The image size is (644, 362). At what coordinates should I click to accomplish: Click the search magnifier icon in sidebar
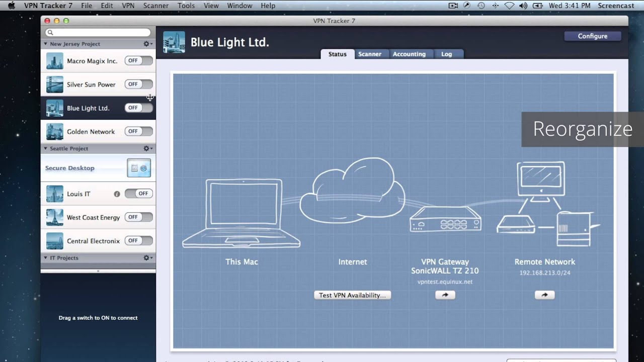[50, 33]
